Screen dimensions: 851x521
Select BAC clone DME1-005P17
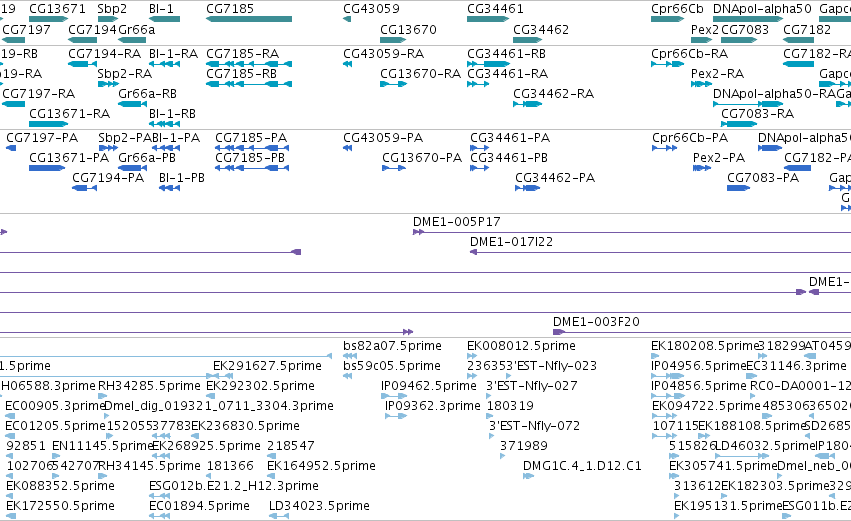click(x=632, y=232)
